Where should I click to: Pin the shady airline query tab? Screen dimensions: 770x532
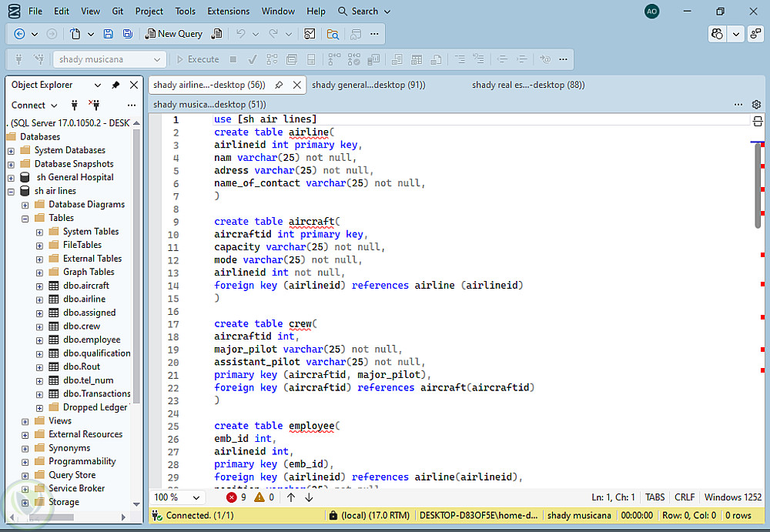pyautogui.click(x=279, y=85)
